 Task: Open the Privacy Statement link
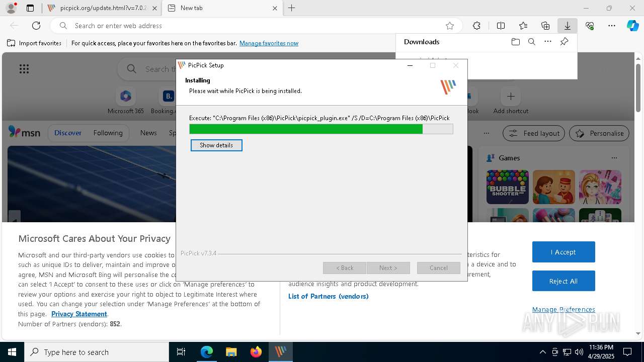pos(79,314)
